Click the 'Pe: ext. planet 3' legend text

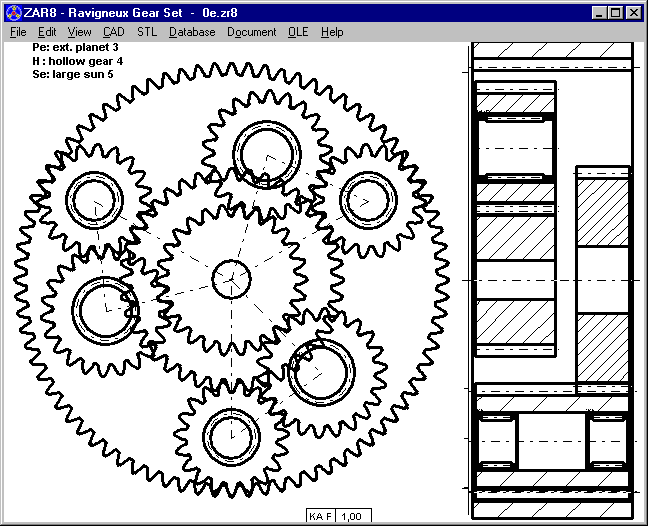point(75,47)
